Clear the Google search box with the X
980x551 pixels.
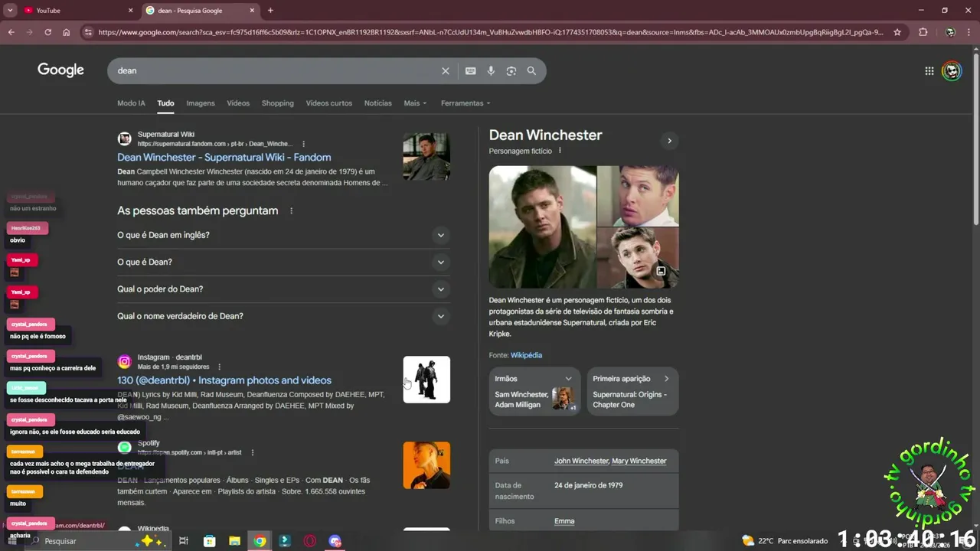[x=446, y=70]
